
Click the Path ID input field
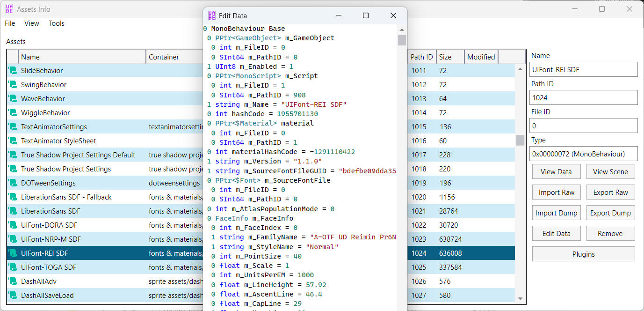[584, 98]
